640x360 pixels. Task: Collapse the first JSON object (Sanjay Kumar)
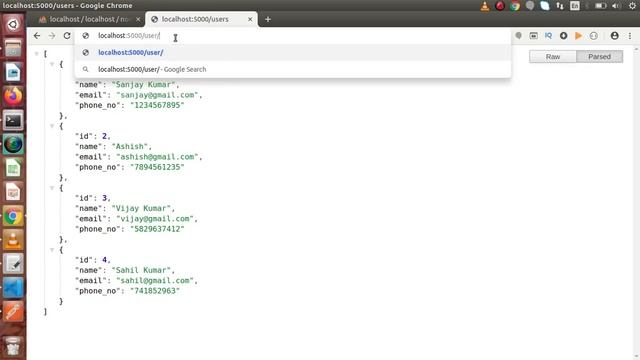point(52,64)
